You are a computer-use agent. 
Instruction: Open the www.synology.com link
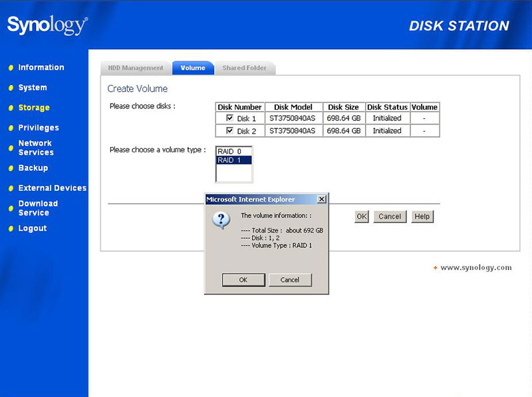tap(476, 268)
